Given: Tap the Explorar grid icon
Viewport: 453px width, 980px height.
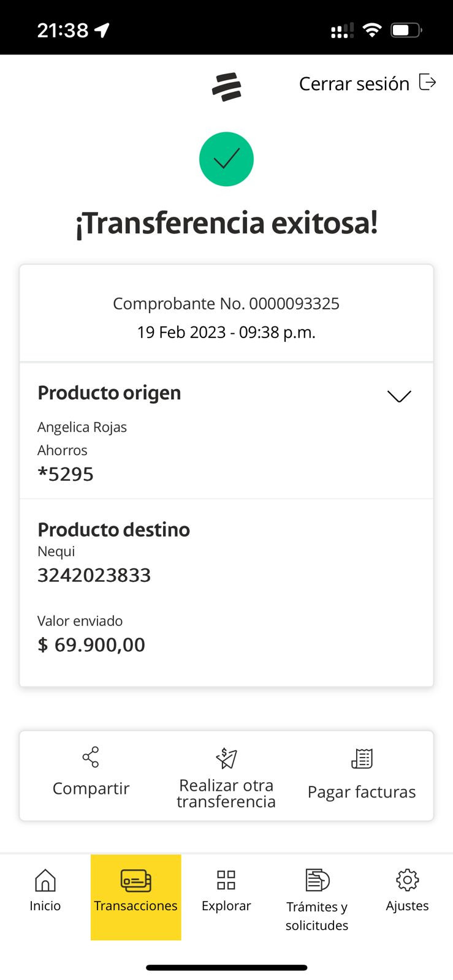Looking at the screenshot, I should tap(226, 880).
